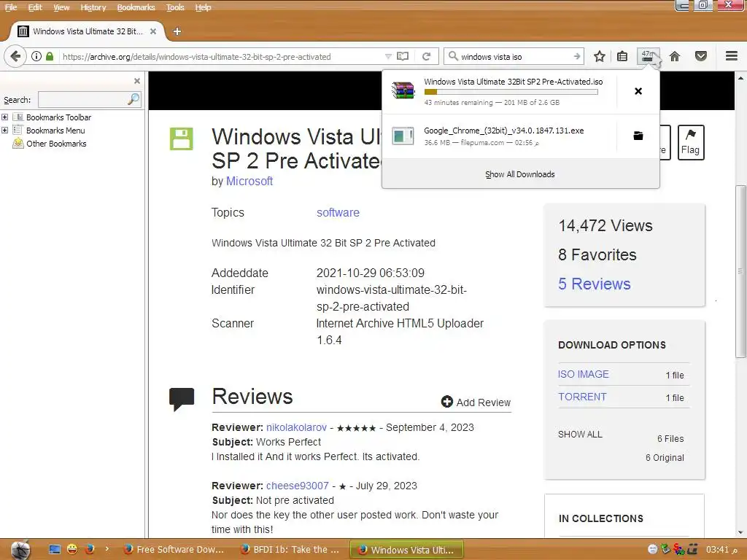
Task: Launch Firefox from quick launch
Action: pyautogui.click(x=90, y=550)
